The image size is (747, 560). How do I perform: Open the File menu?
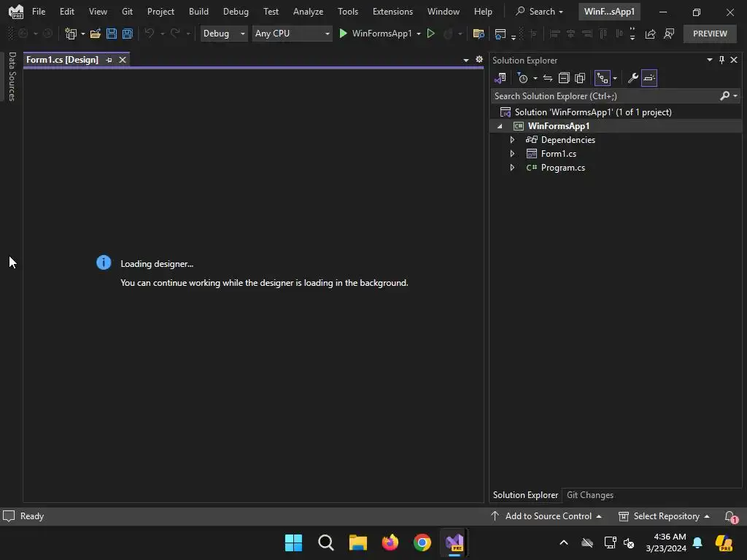[39, 12]
